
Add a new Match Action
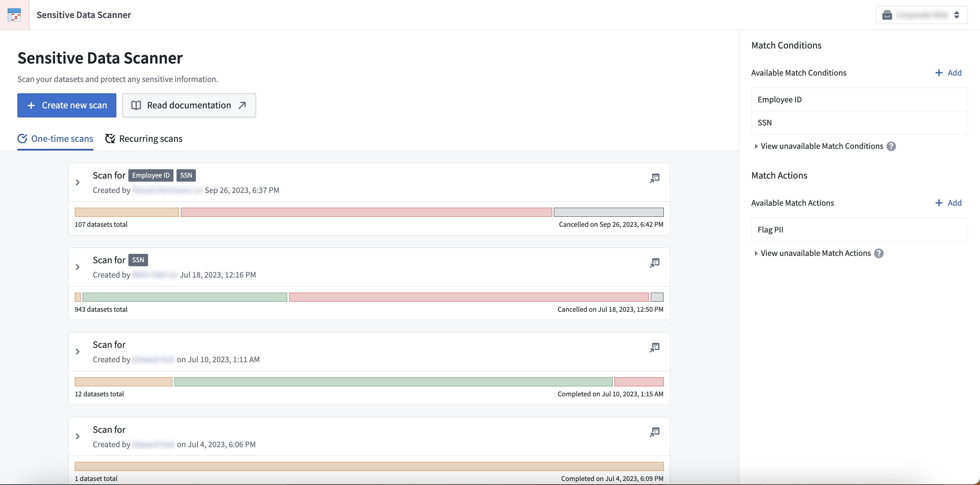coord(948,203)
